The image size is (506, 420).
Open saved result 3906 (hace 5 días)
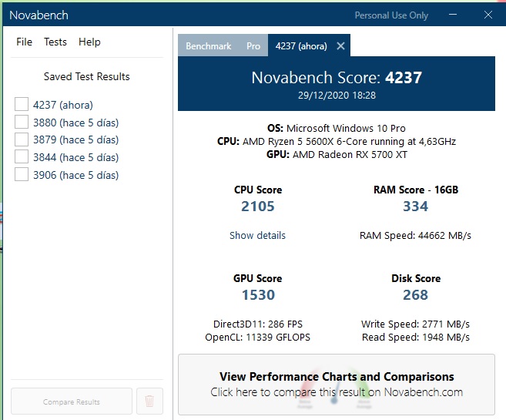point(75,175)
